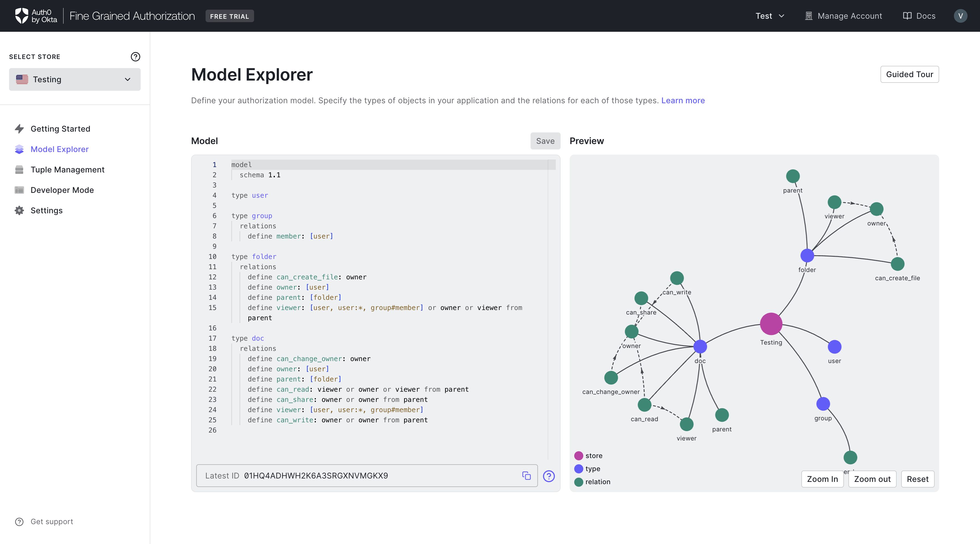Start the Guided Tour
This screenshot has width=980, height=544.
pos(909,74)
